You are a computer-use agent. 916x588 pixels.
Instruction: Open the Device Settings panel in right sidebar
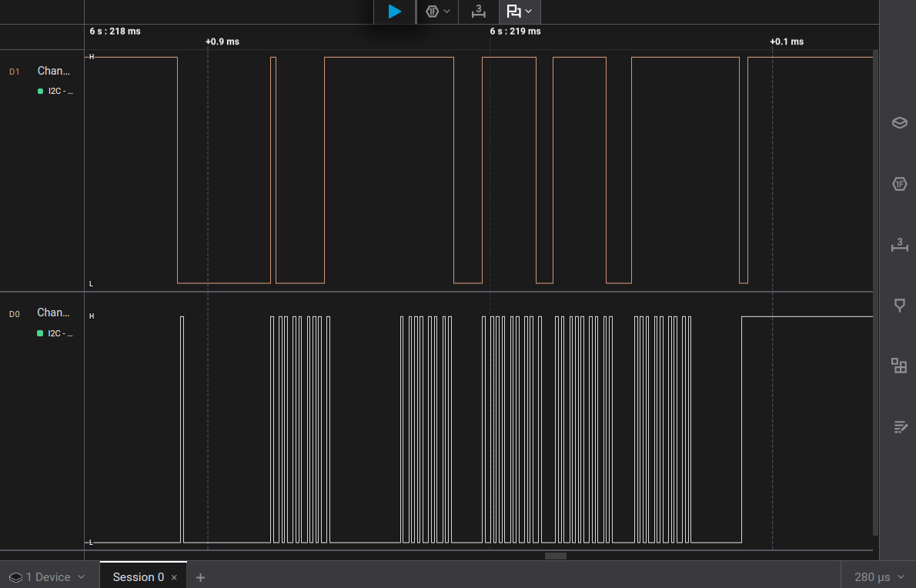pyautogui.click(x=899, y=123)
